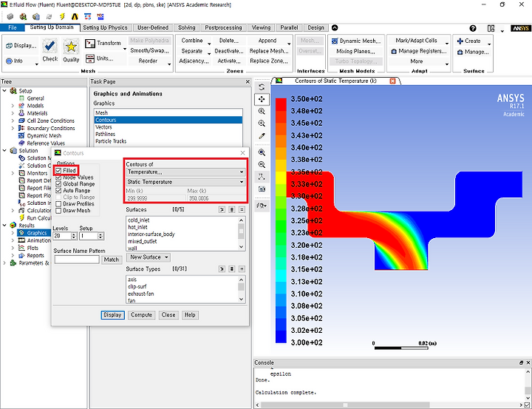Click the Compute button
Screen dimensions: 532x409
pos(141,315)
